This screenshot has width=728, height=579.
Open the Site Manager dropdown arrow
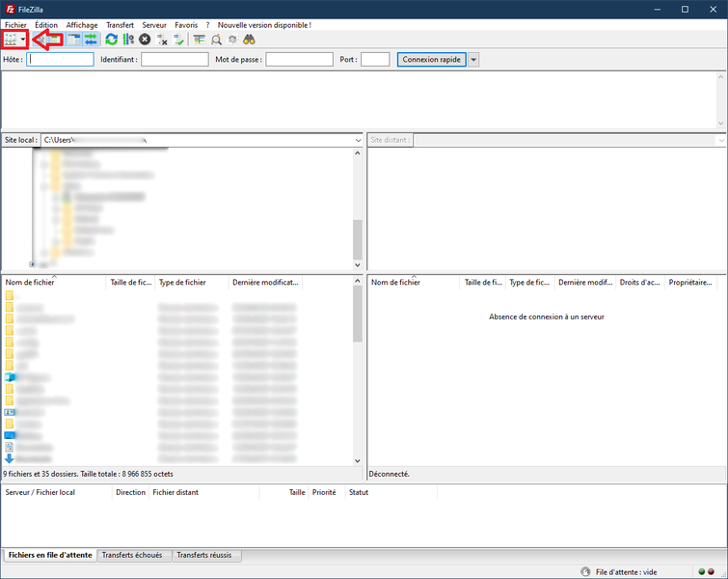point(23,40)
